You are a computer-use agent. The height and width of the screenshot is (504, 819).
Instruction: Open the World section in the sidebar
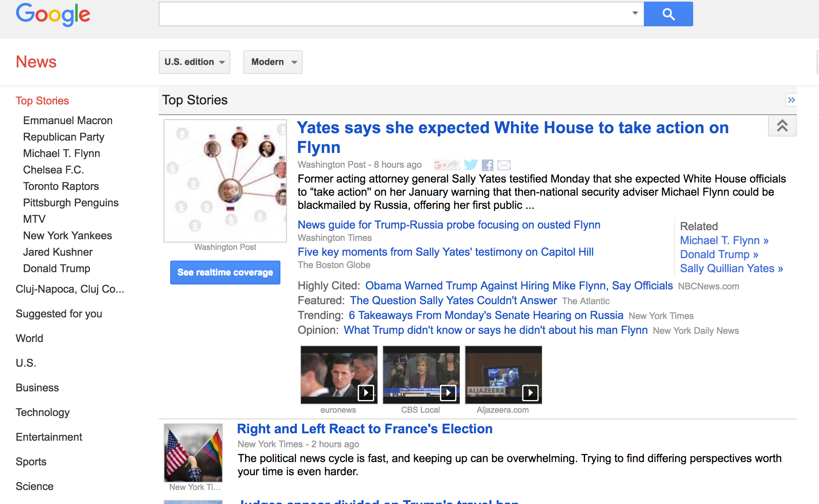point(29,338)
